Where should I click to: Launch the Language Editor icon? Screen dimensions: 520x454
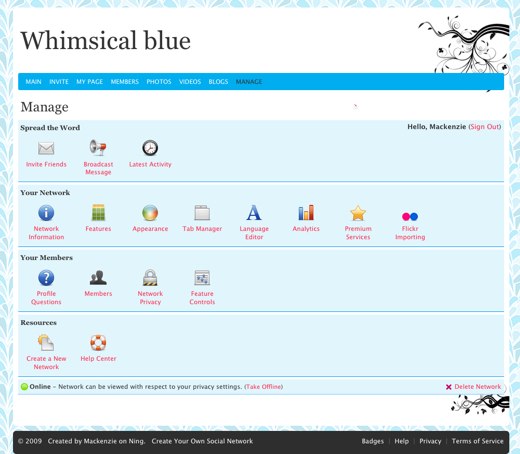pyautogui.click(x=254, y=213)
